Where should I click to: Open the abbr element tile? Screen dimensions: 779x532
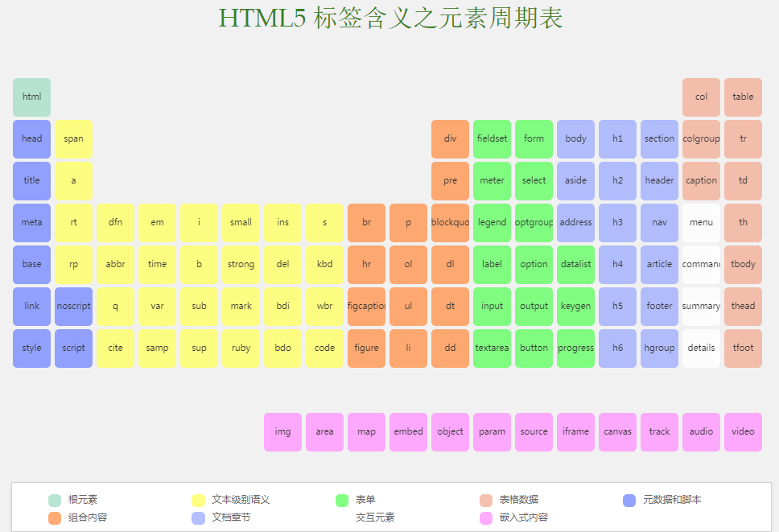115,264
